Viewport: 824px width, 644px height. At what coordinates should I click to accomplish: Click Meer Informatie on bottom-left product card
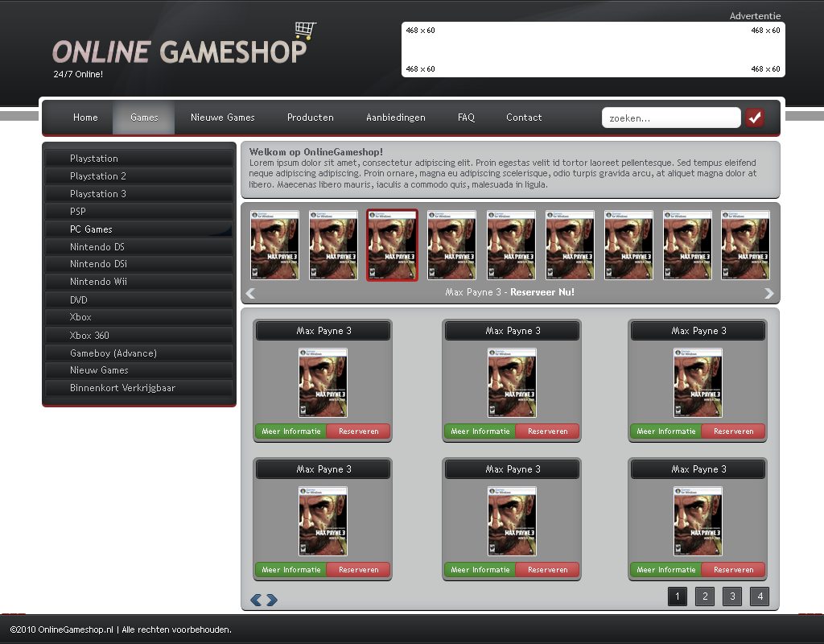coord(291,570)
